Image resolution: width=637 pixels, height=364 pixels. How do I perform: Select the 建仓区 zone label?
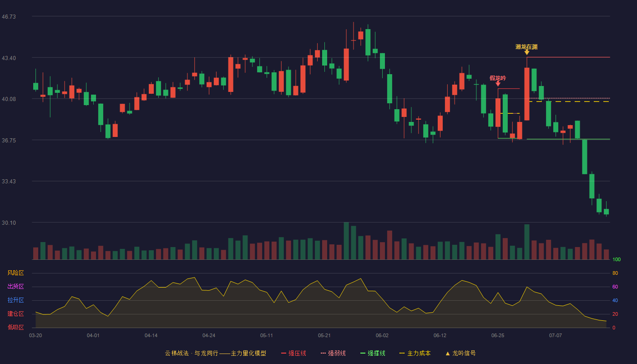(x=15, y=314)
